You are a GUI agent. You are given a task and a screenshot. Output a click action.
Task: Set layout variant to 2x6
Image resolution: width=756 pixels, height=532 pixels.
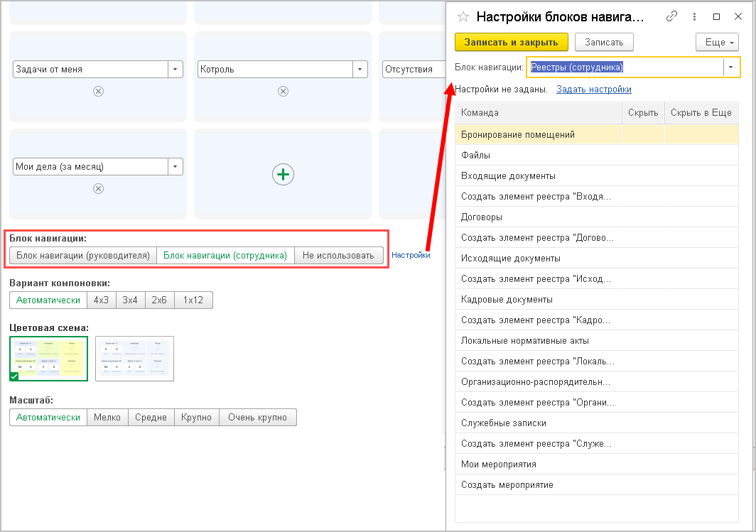point(159,300)
